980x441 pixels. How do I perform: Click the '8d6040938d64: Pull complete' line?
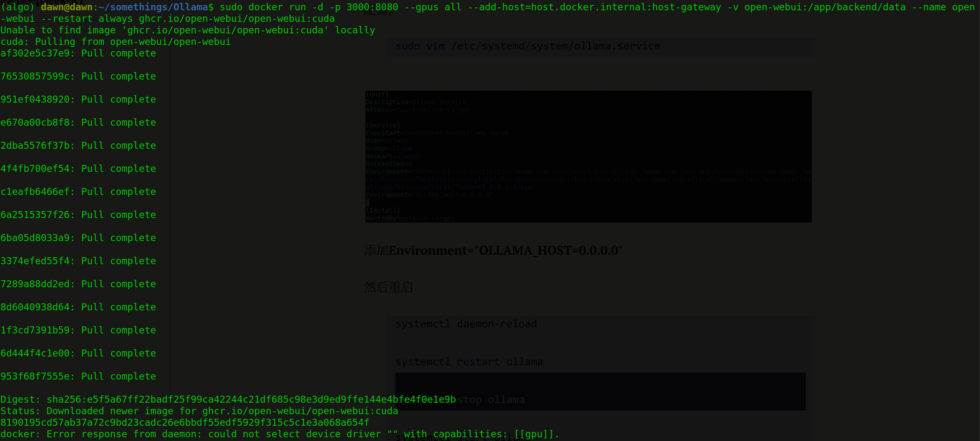point(78,307)
